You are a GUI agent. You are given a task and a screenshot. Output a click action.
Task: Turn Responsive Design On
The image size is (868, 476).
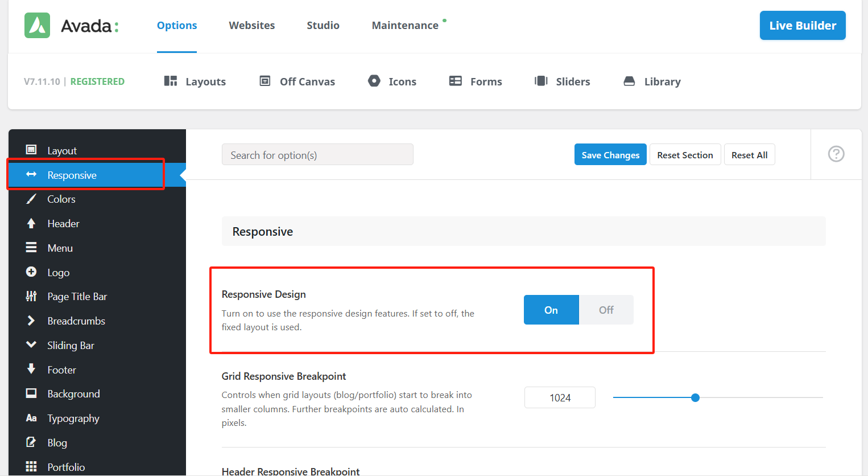[551, 310]
